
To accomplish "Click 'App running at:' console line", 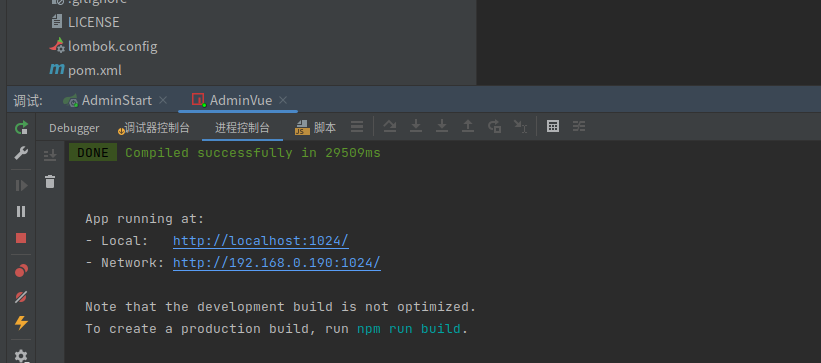I will pyautogui.click(x=145, y=219).
